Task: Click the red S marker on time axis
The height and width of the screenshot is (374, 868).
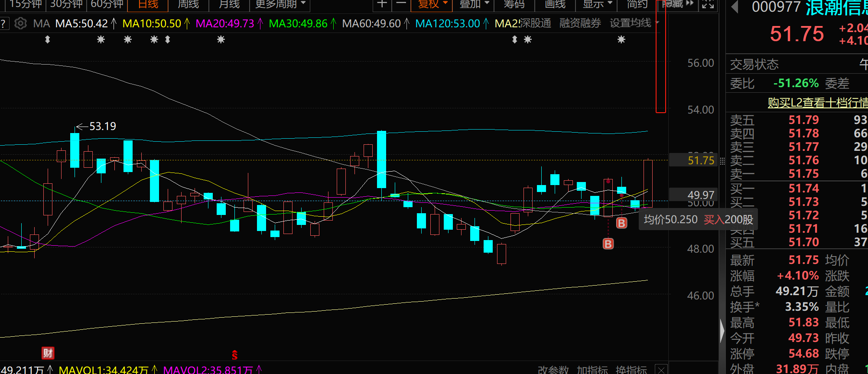Action: click(x=234, y=355)
